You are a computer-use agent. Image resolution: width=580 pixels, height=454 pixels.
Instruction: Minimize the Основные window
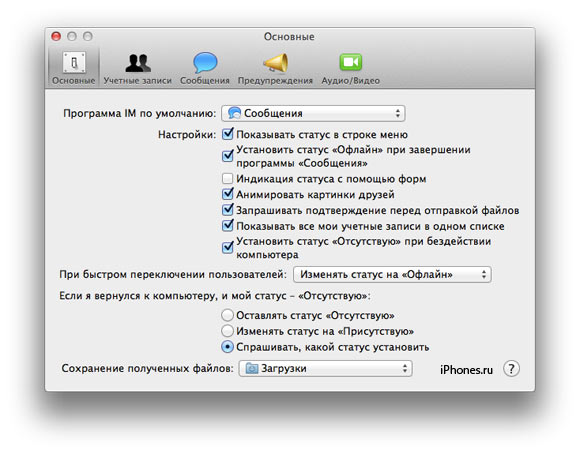click(x=72, y=36)
